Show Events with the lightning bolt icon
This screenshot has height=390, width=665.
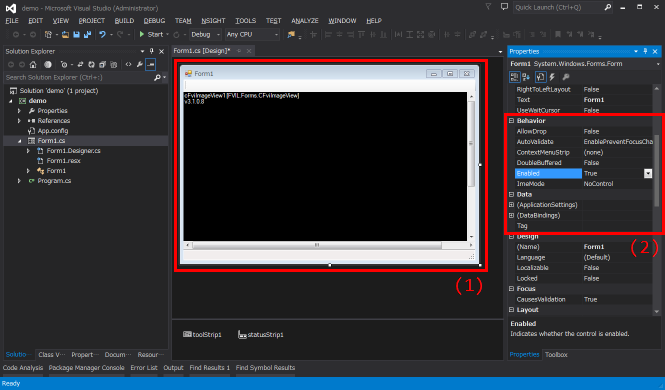(x=552, y=77)
